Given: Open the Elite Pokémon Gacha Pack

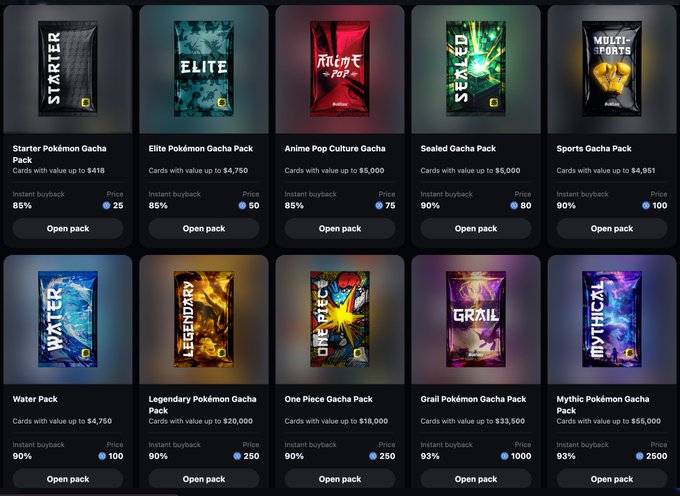Looking at the screenshot, I should point(204,228).
